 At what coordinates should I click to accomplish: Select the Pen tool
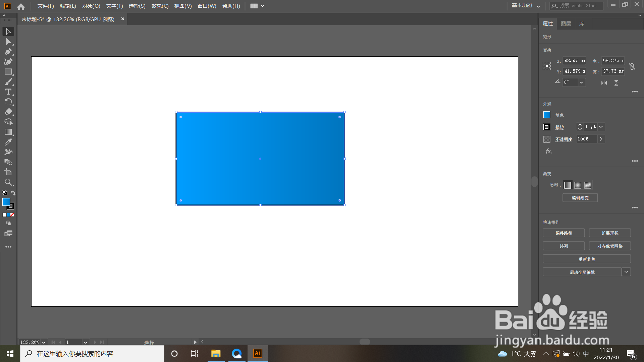click(8, 52)
